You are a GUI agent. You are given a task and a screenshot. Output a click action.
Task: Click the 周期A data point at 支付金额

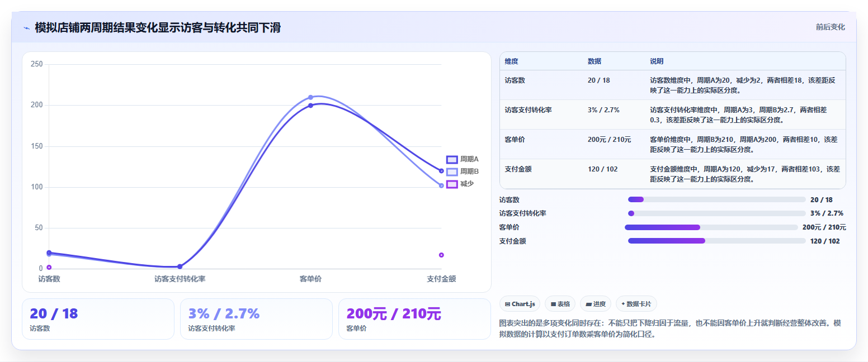tap(441, 171)
